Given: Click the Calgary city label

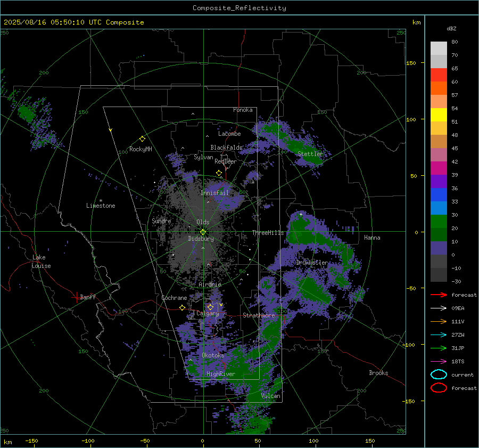Looking at the screenshot, I should tap(208, 313).
